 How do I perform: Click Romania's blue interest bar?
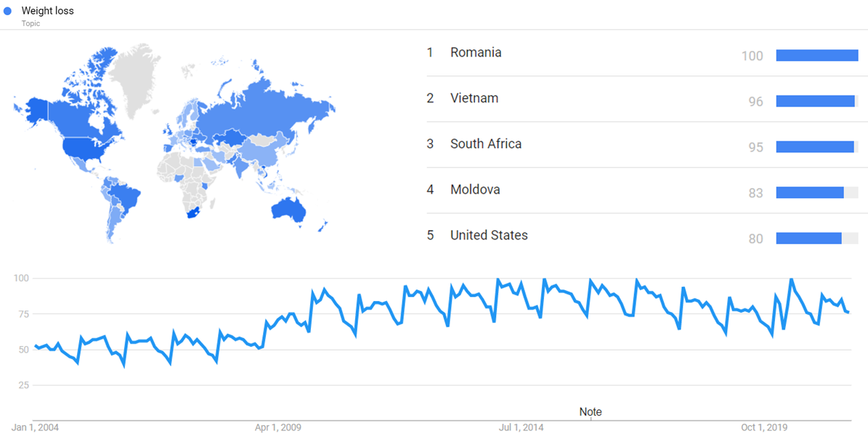click(817, 55)
